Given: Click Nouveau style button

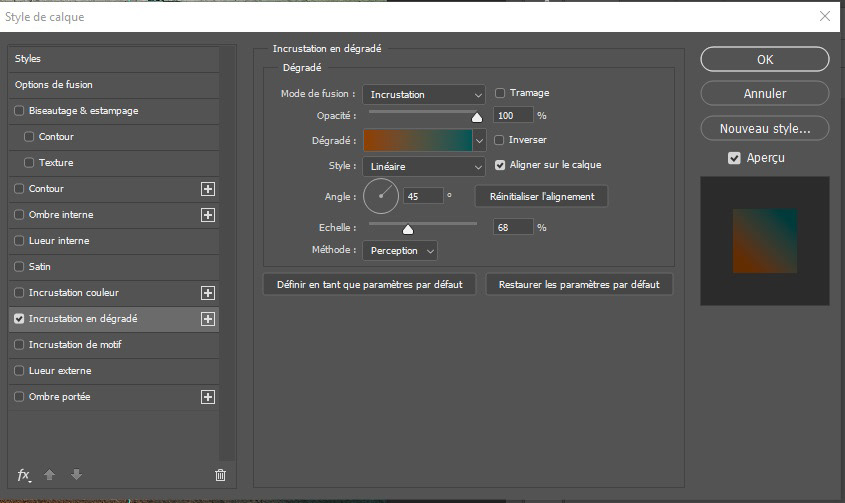Looking at the screenshot, I should 765,129.
